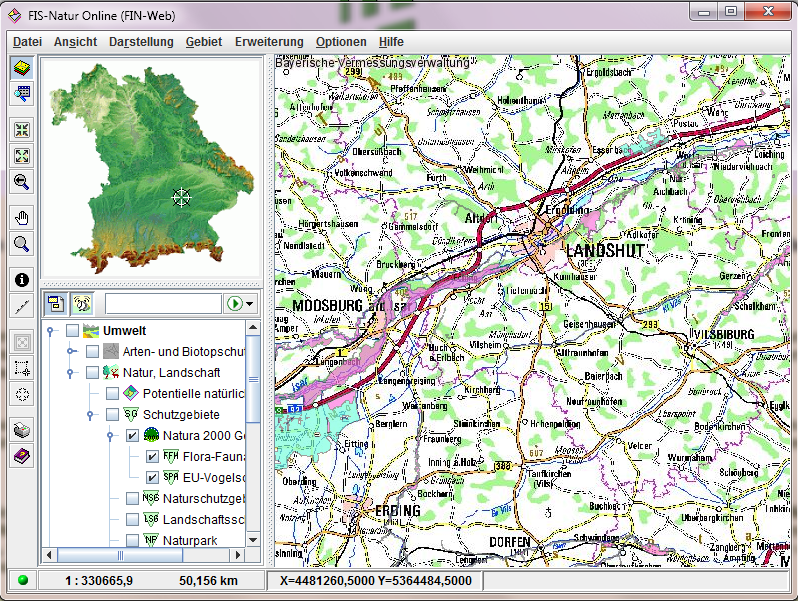Collapse the Schutzgebiete tree node

pyautogui.click(x=90, y=414)
